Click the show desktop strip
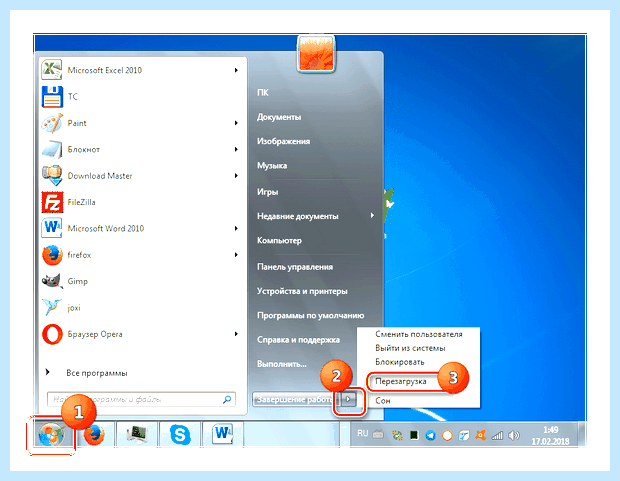The image size is (620, 481). pos(582,435)
